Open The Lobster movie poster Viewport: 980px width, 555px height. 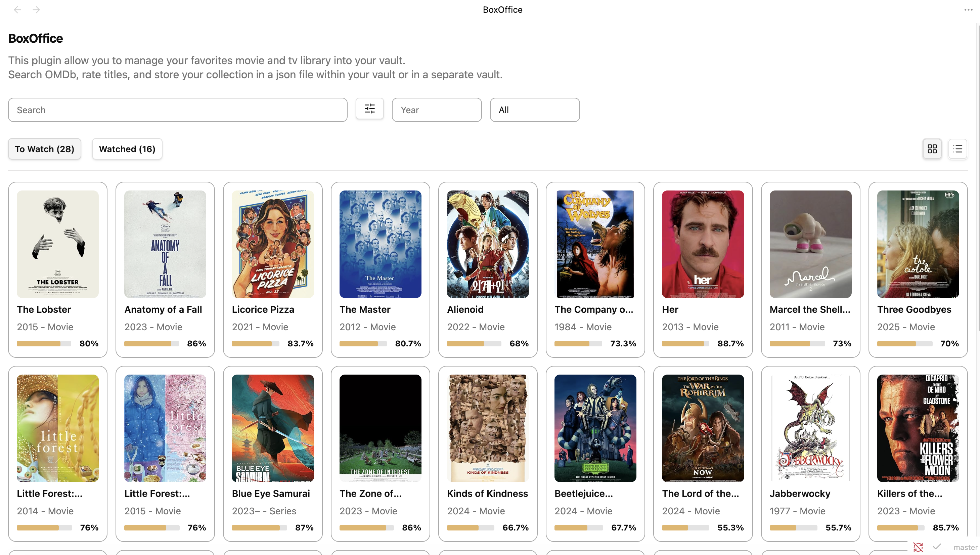pos(57,244)
